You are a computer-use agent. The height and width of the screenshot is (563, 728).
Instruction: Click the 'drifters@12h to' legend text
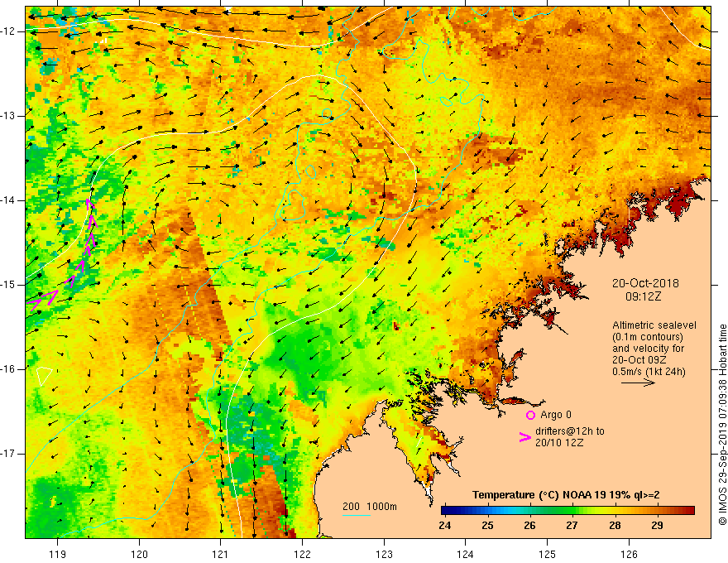click(x=570, y=431)
